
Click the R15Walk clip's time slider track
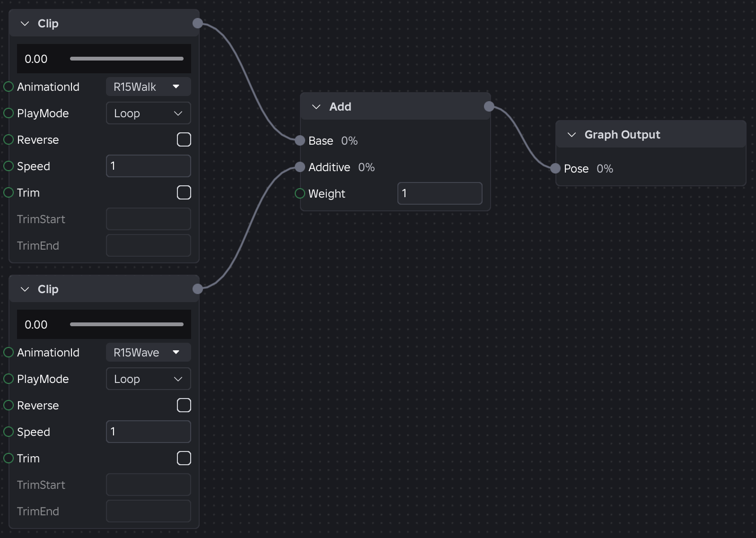[127, 59]
